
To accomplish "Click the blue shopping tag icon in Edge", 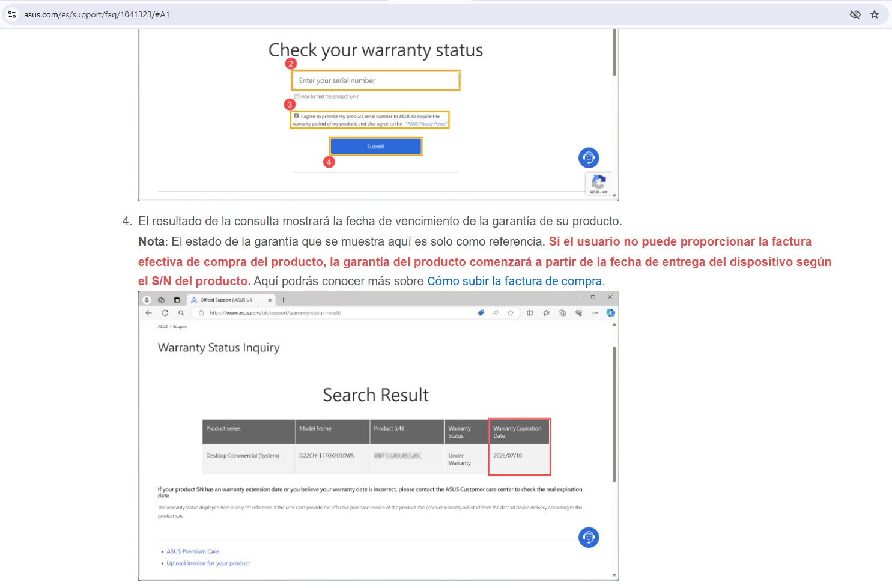I will click(481, 313).
